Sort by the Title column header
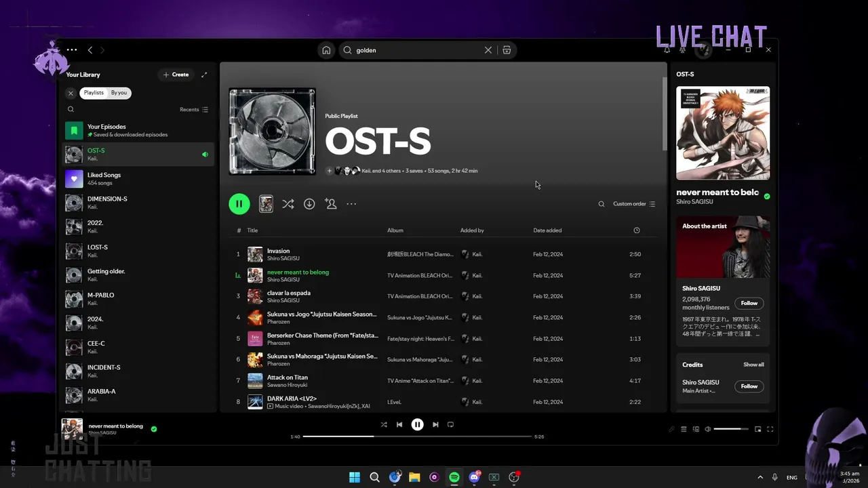Screen dimensions: 868x488 [252, 230]
